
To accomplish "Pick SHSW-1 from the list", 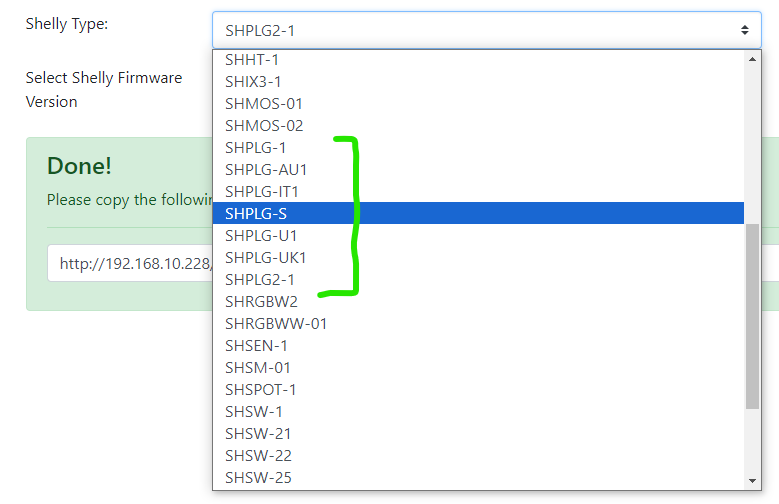I will point(478,411).
